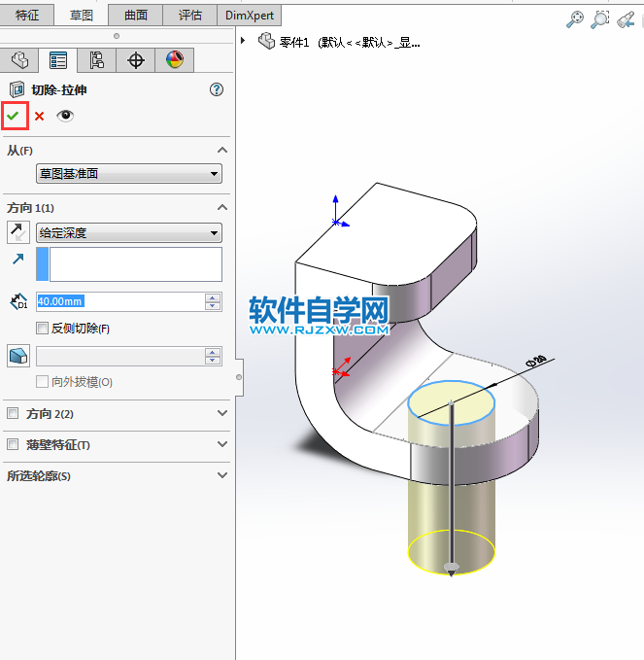Image resolution: width=644 pixels, height=660 pixels.
Task: Open the 给定深度 end condition dropdown
Action: pyautogui.click(x=129, y=232)
